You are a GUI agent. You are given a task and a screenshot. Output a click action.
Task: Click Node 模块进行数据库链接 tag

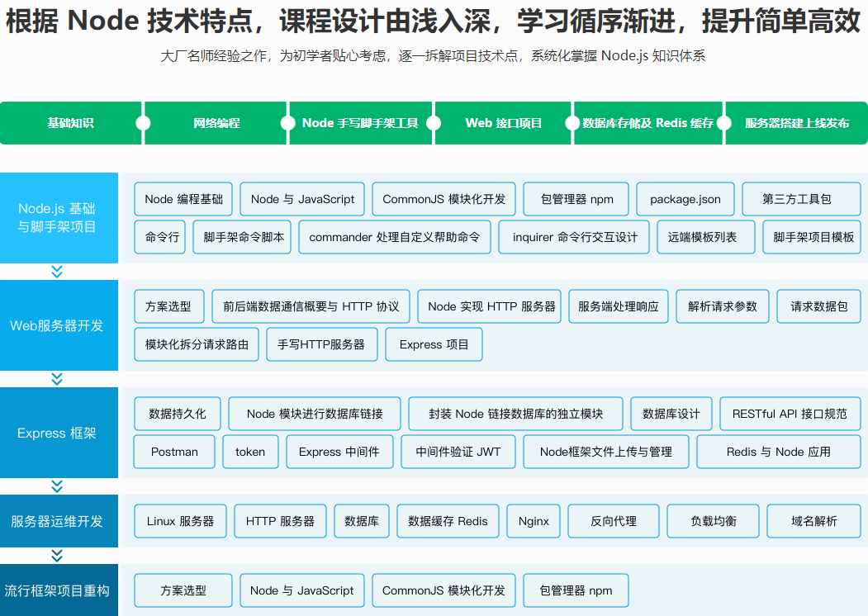(x=315, y=414)
